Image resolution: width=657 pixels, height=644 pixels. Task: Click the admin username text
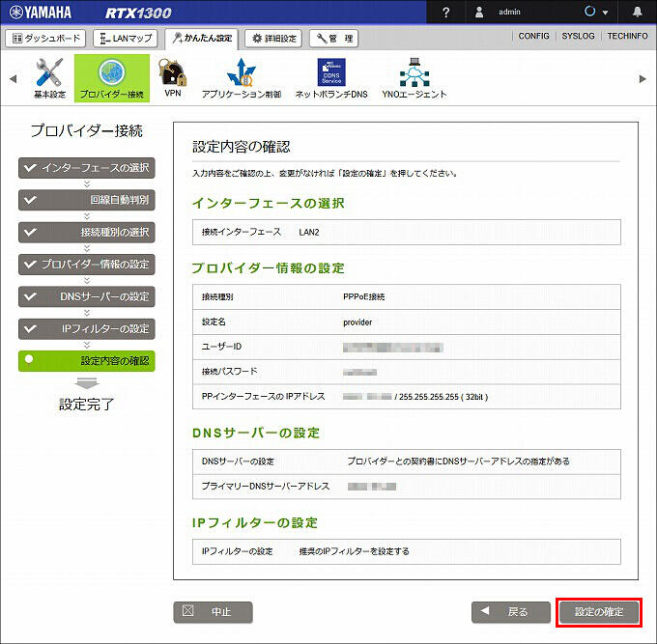pyautogui.click(x=509, y=13)
